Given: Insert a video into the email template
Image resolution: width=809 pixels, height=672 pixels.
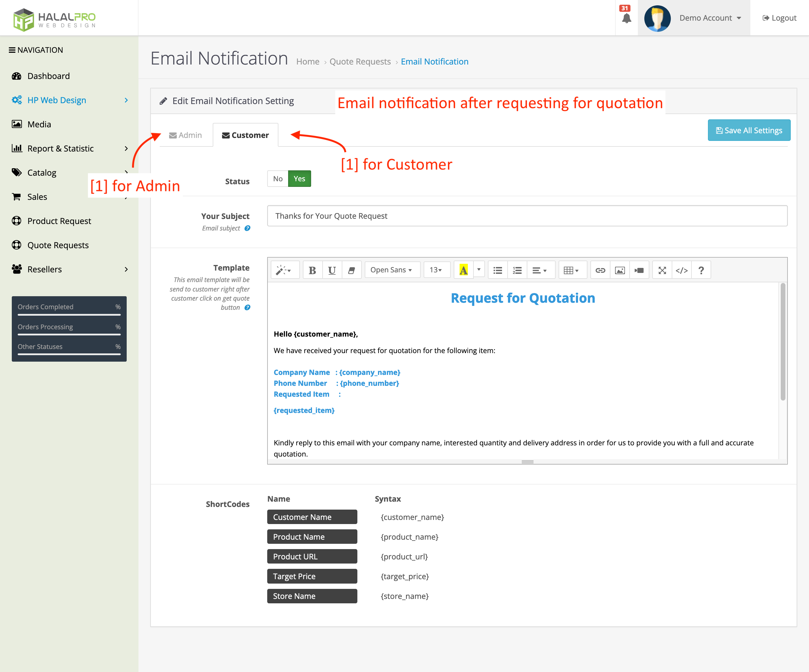Looking at the screenshot, I should (639, 270).
